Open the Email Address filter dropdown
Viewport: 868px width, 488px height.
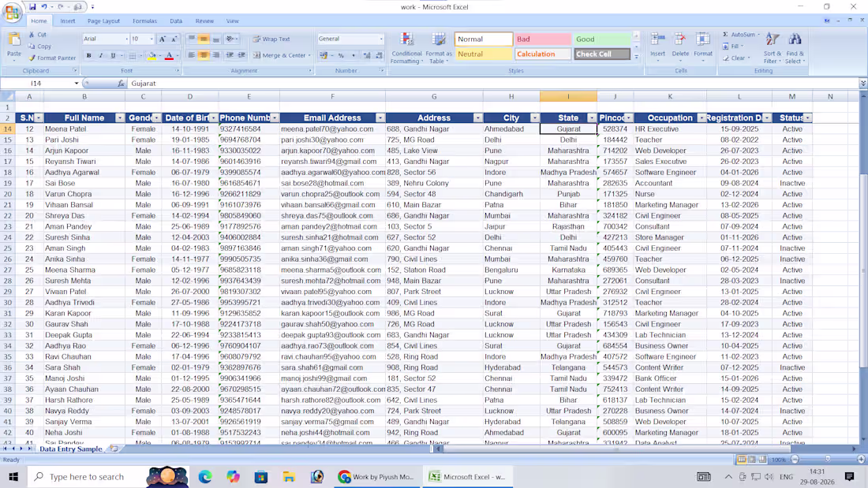[x=380, y=117]
